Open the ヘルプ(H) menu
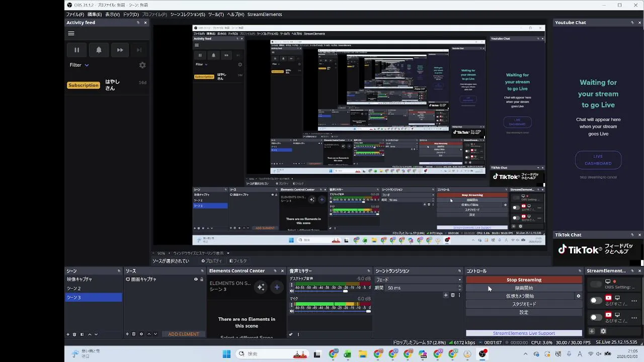 tap(235, 15)
